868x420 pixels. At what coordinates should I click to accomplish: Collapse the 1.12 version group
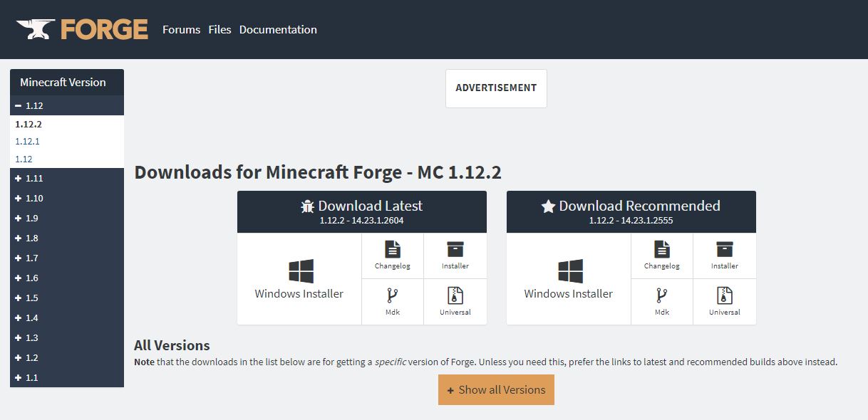point(67,105)
